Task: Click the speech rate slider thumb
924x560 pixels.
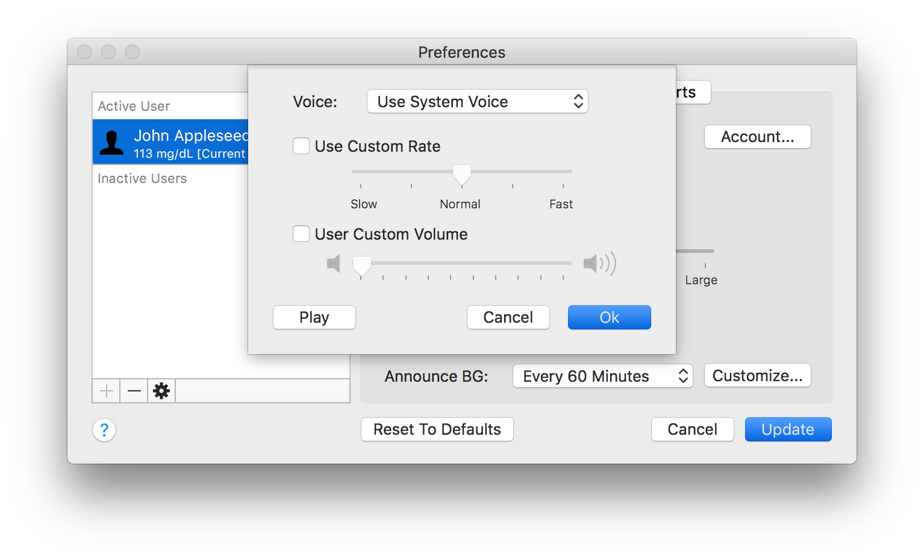Action: click(x=462, y=174)
